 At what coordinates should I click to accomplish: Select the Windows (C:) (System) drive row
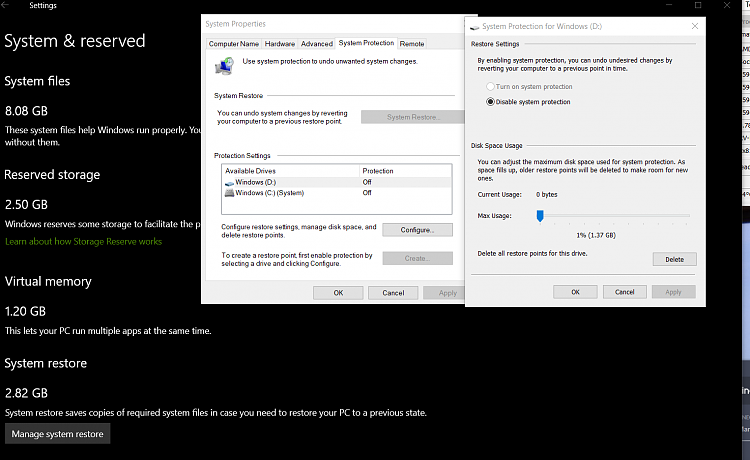(337, 193)
